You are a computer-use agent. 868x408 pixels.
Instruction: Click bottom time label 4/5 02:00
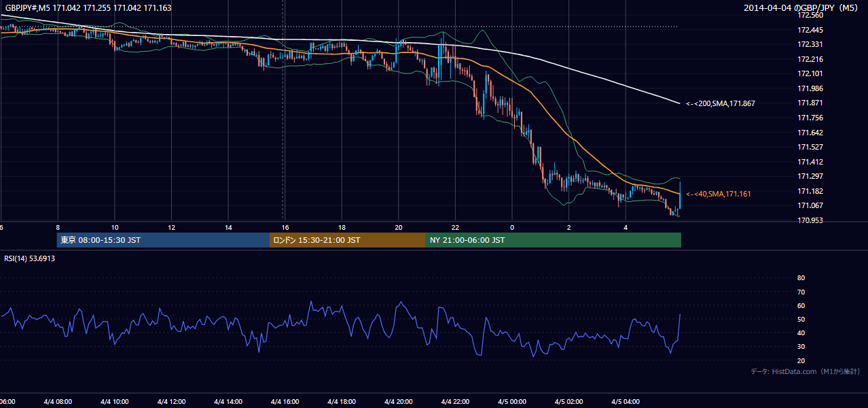[x=569, y=402]
